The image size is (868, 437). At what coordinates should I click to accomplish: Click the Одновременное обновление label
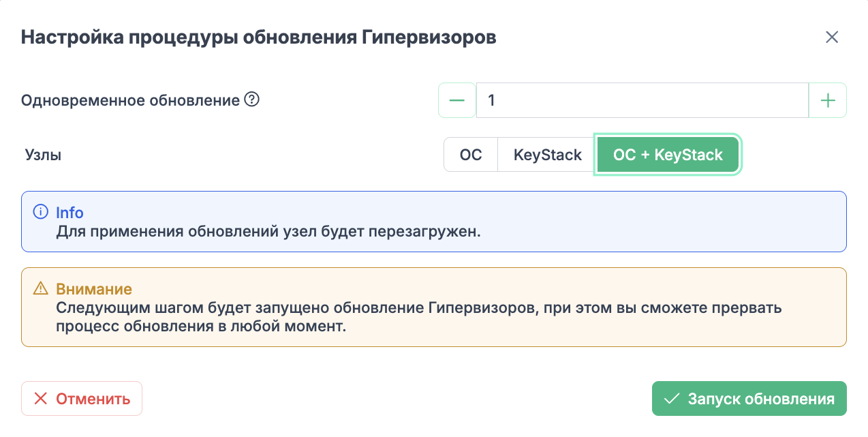tap(131, 101)
